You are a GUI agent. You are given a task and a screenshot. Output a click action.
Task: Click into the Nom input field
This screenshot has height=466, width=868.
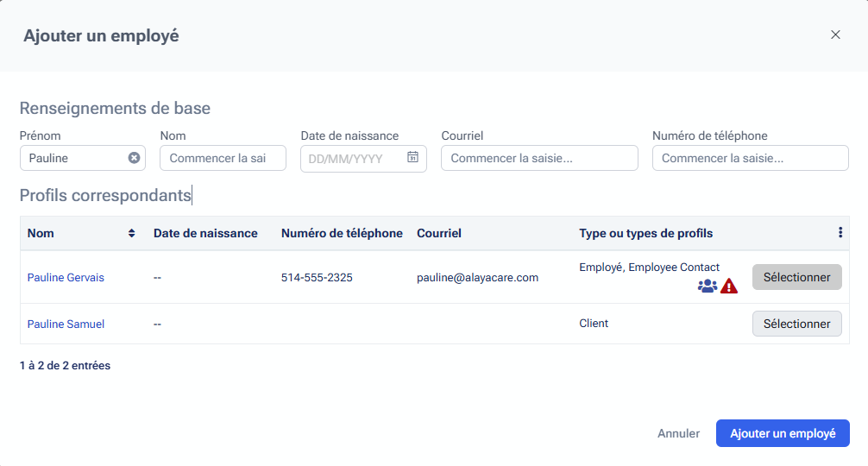[222, 158]
